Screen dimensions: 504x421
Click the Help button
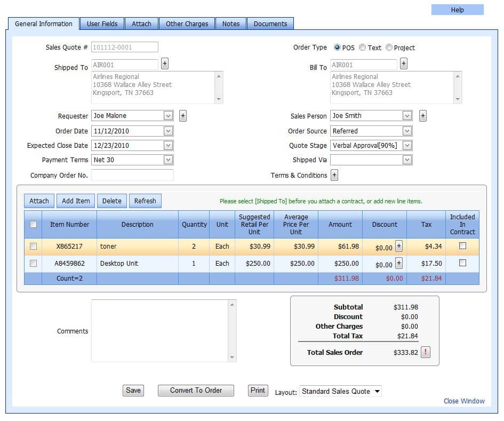click(x=458, y=10)
